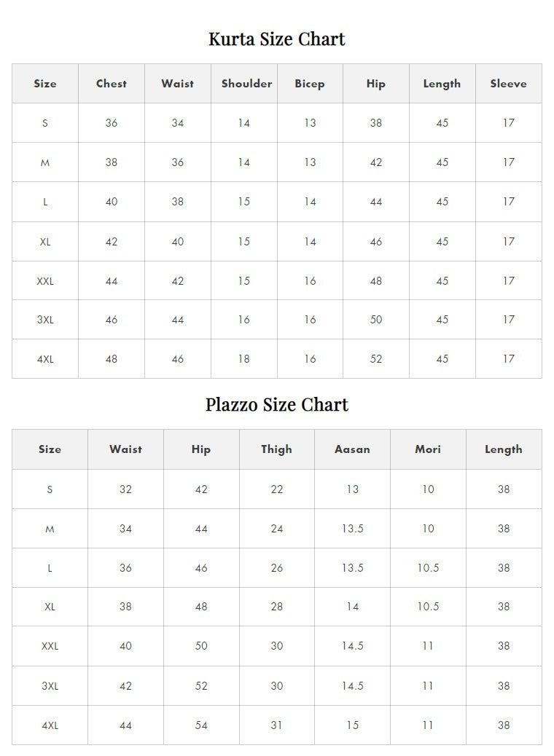This screenshot has height=756, width=554.
Task: Click the Kurta Size Chart title
Action: click(x=276, y=39)
